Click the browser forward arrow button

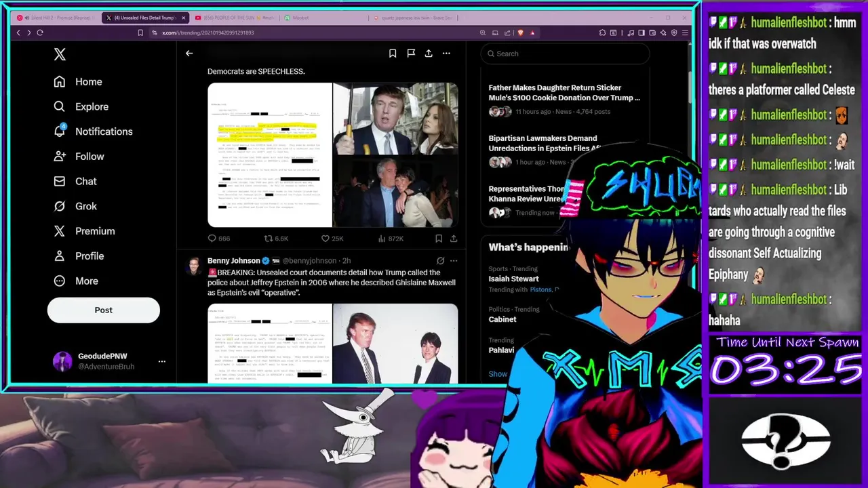coord(28,33)
